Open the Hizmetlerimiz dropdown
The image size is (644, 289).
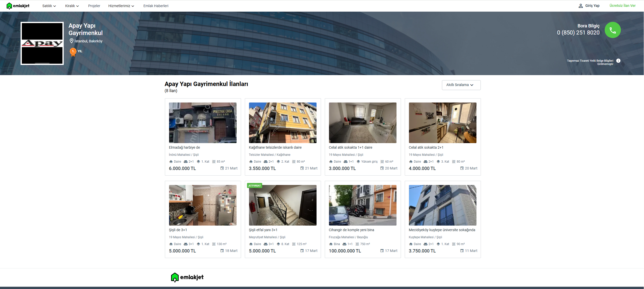[x=121, y=6]
